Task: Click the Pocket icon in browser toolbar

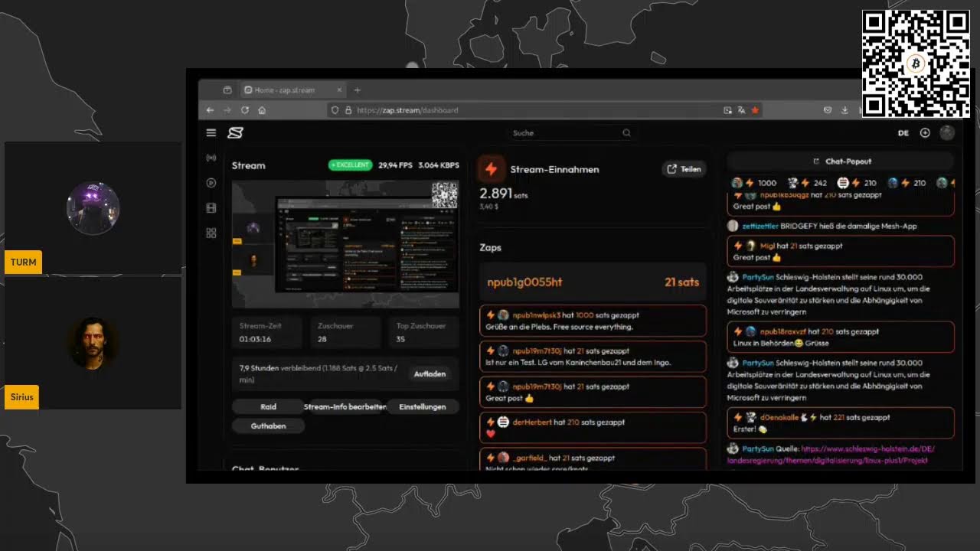Action: click(828, 110)
